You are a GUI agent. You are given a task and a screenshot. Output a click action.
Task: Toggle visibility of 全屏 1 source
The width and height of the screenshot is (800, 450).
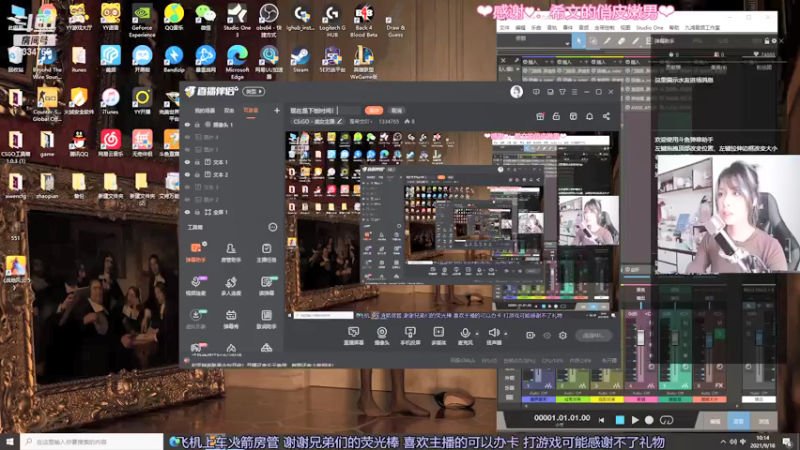pos(187,212)
